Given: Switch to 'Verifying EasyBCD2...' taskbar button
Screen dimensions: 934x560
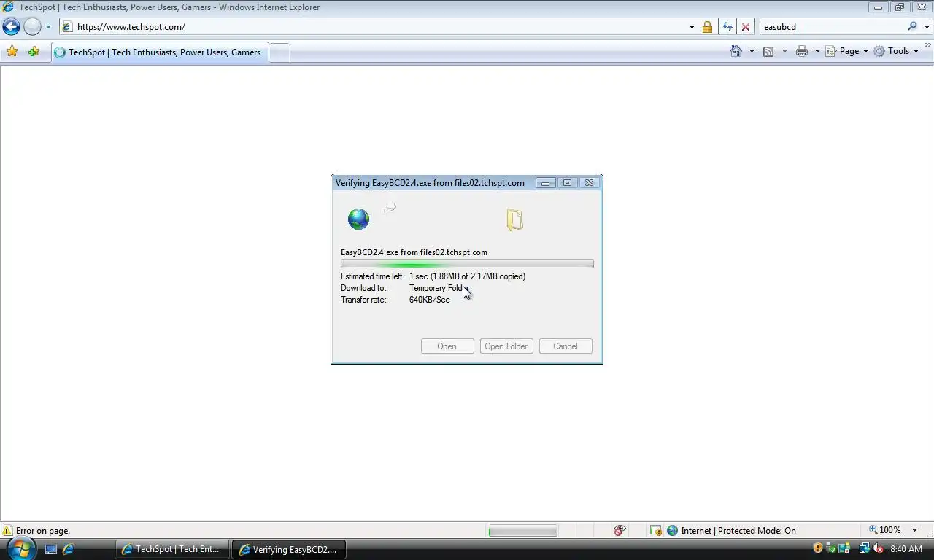Looking at the screenshot, I should click(289, 549).
